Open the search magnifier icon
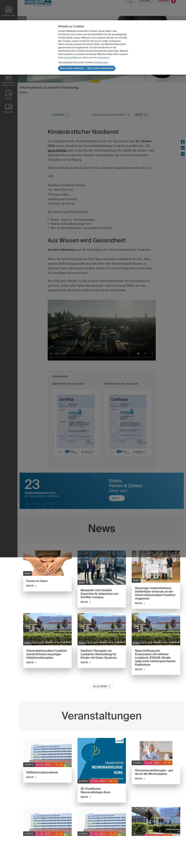The width and height of the screenshot is (186, 868). pos(130,1)
